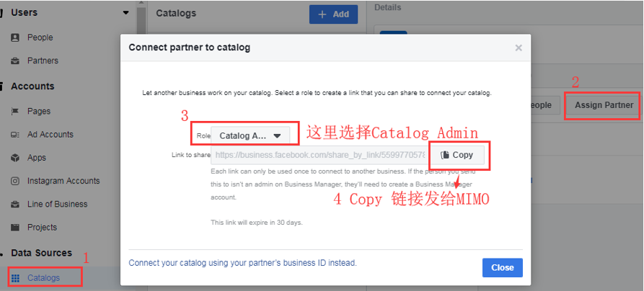644x291 pixels.
Task: Click the Catalogs grid icon
Action: click(x=15, y=278)
